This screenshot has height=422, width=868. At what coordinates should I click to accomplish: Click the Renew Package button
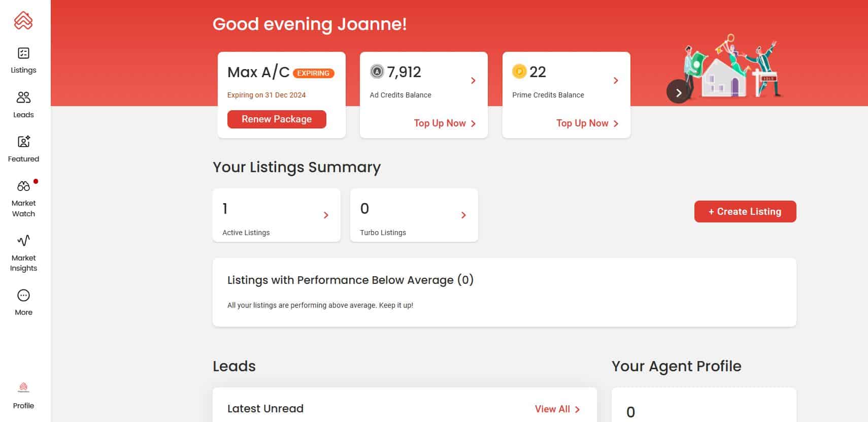point(277,119)
